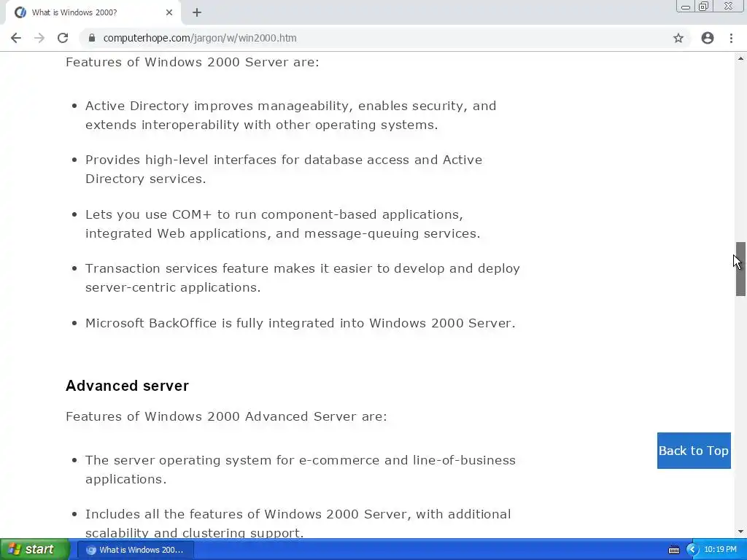Open the Windows start menu
This screenshot has height=560, width=747.
point(34,550)
